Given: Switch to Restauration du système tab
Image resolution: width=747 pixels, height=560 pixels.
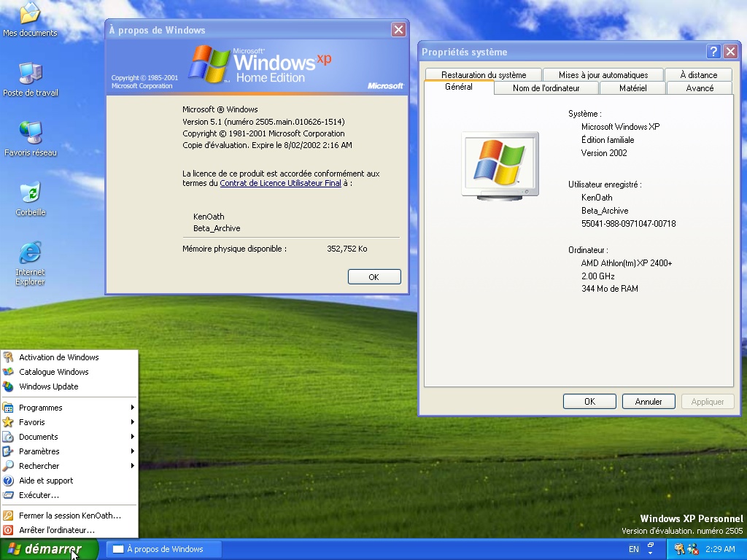Looking at the screenshot, I should point(484,75).
